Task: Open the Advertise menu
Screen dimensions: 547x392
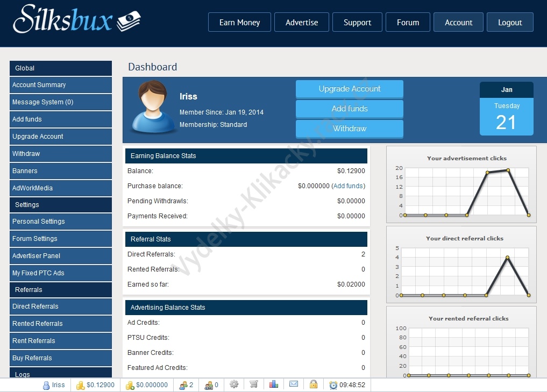Action: [x=301, y=23]
